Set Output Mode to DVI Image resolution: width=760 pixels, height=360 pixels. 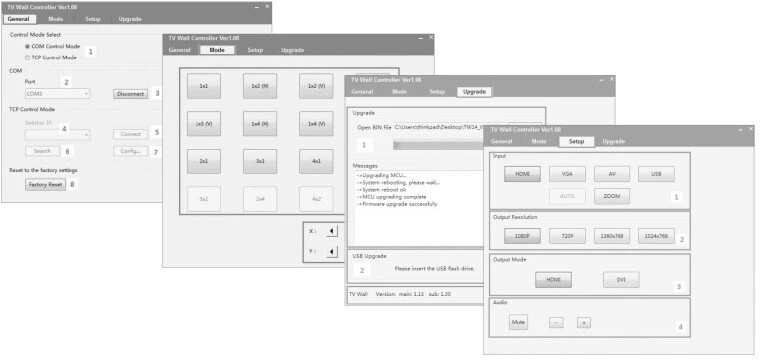(621, 280)
